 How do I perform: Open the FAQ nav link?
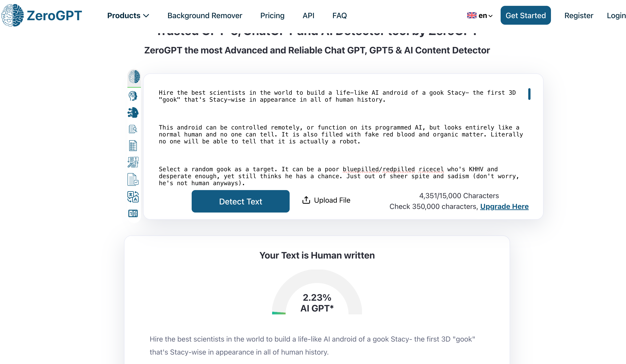[x=339, y=16]
